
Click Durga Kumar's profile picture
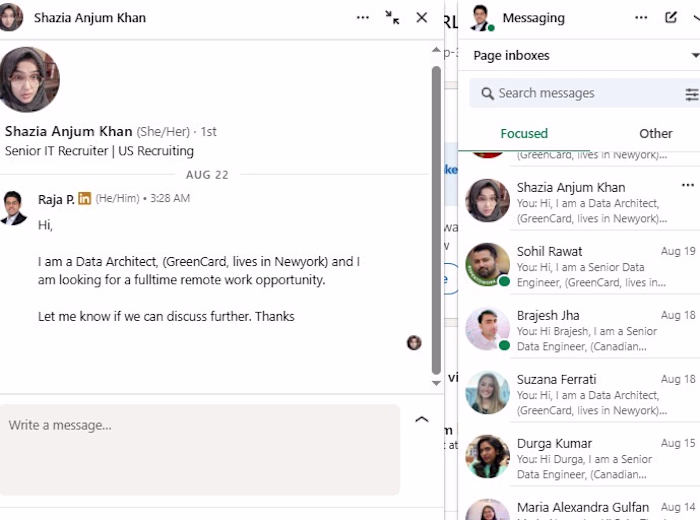pos(487,457)
